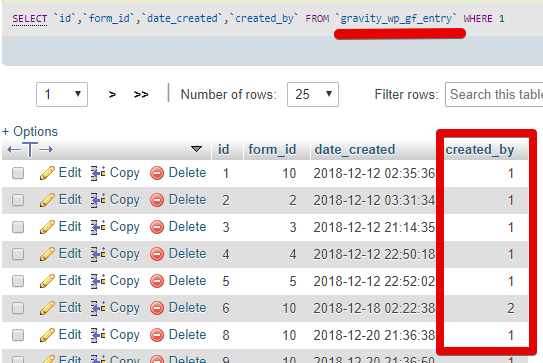Check the box for row id 4
Image resolution: width=543 pixels, height=363 pixels.
coord(18,254)
